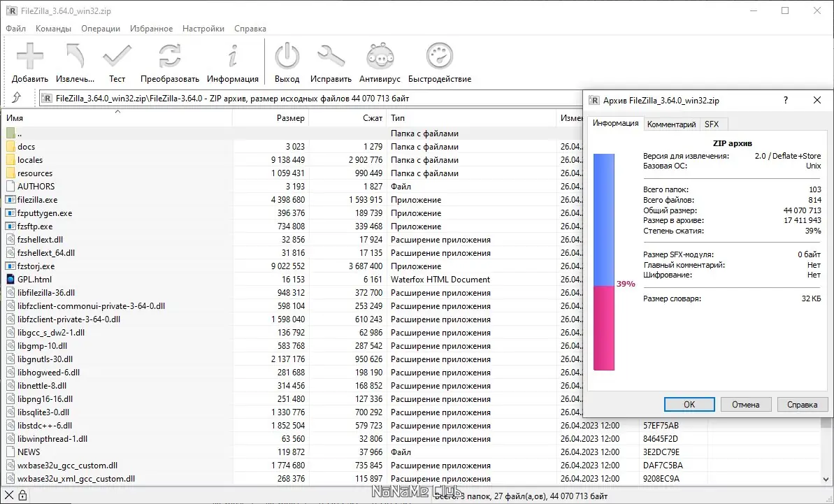Sort by the Размер column header
The image size is (834, 504).
coord(271,117)
